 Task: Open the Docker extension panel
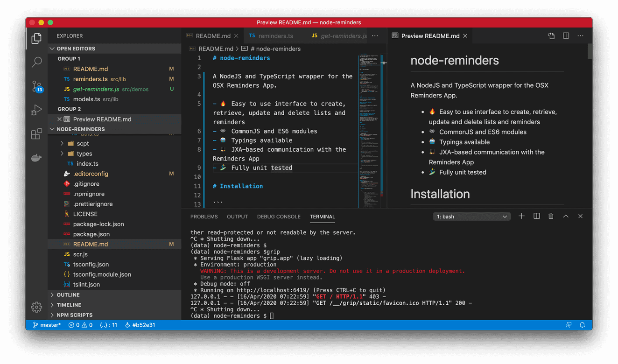(36, 157)
